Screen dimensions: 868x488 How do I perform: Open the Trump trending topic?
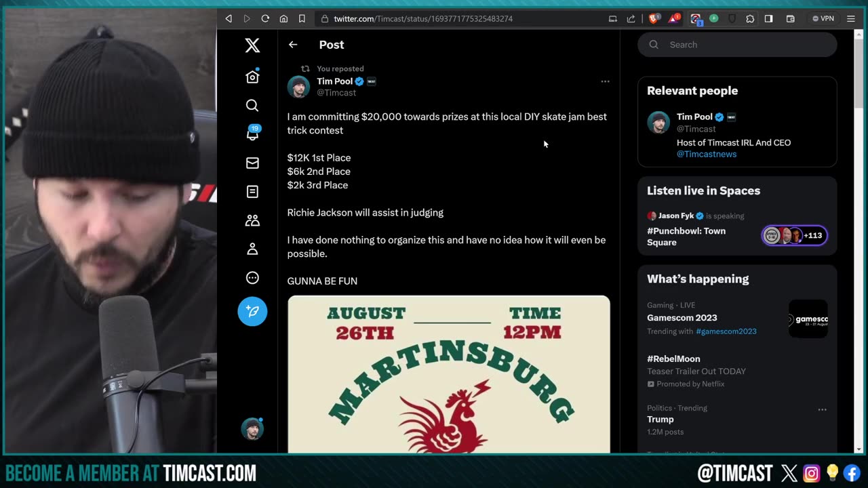pos(660,420)
